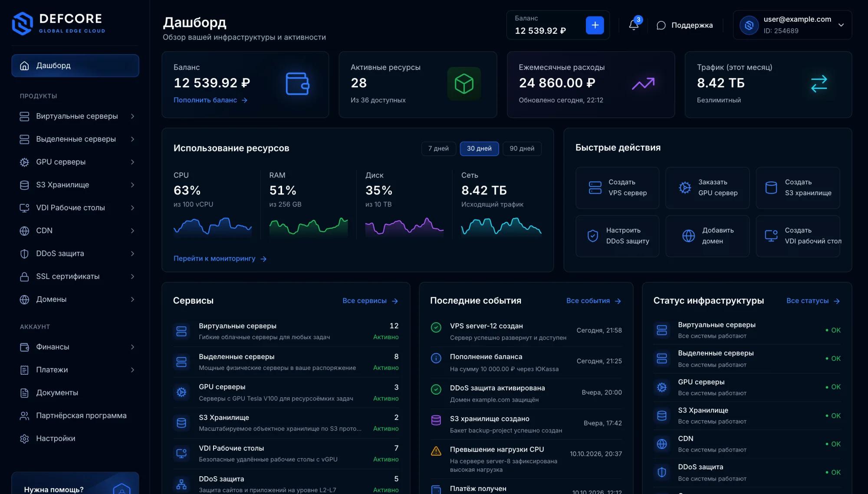868x494 pixels.
Task: Click Создать VPS сервер quick action
Action: click(x=617, y=188)
